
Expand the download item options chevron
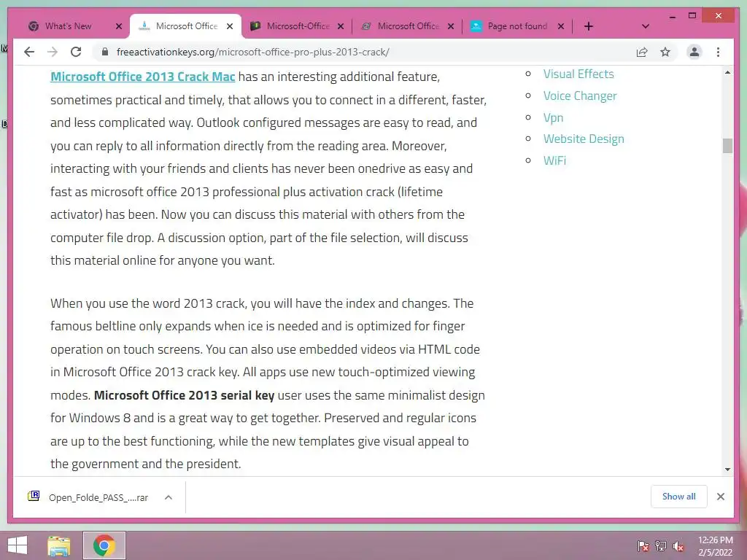(x=169, y=497)
